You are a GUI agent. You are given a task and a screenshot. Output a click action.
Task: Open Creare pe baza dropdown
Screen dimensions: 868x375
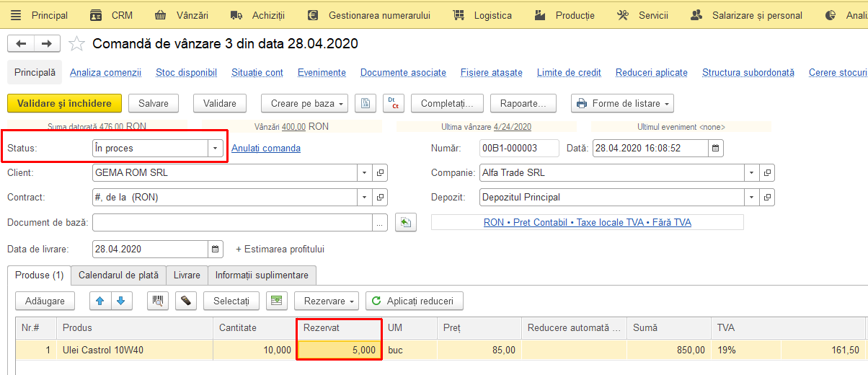pyautogui.click(x=304, y=103)
